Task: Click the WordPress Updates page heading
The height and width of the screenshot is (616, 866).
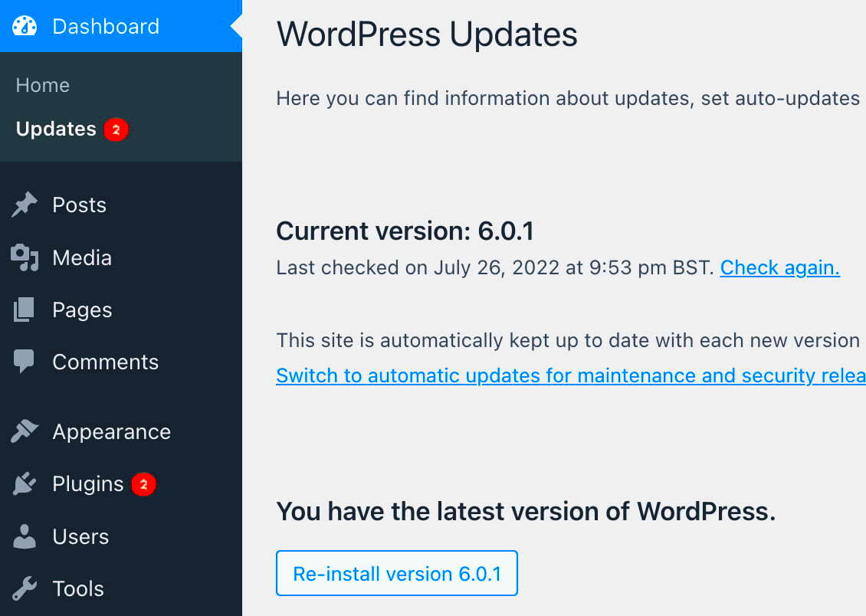Action: coord(427,34)
